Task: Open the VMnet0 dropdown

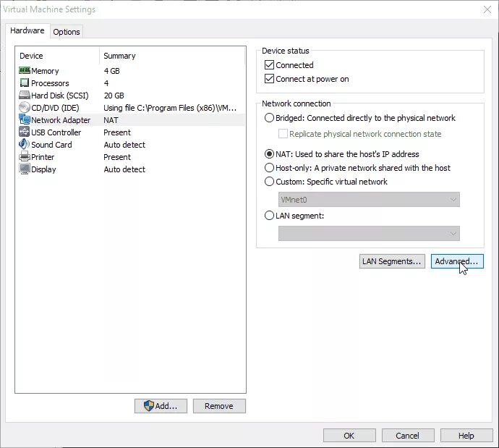Action: [369, 200]
